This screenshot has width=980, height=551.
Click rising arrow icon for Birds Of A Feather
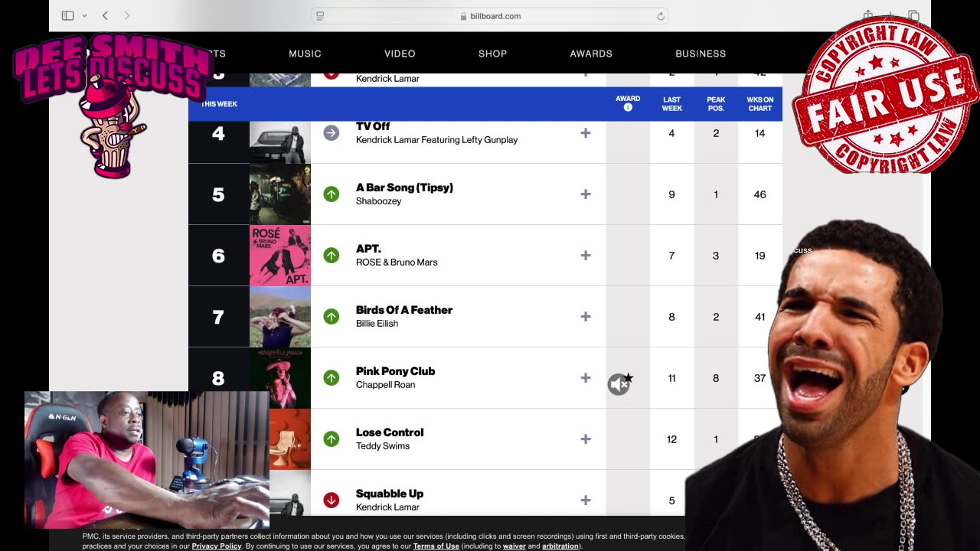point(331,317)
